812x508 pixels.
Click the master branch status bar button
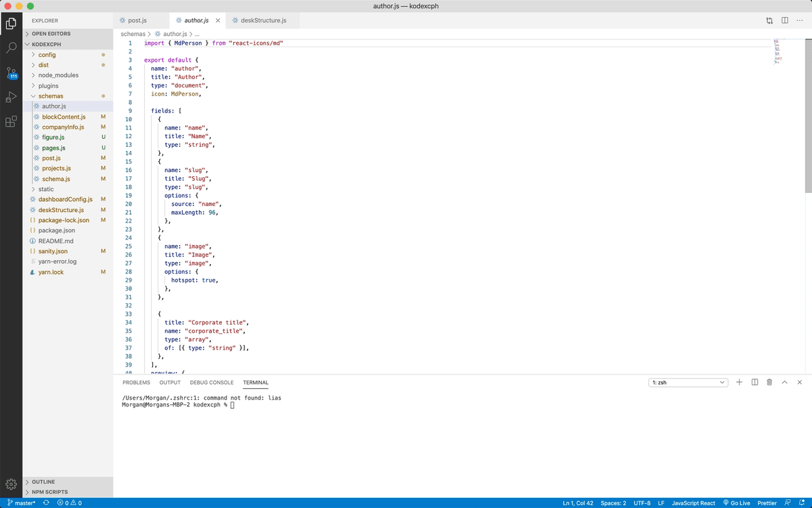[x=20, y=503]
